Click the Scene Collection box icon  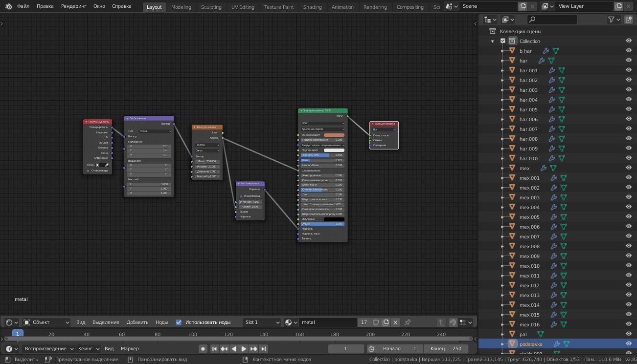pyautogui.click(x=493, y=31)
